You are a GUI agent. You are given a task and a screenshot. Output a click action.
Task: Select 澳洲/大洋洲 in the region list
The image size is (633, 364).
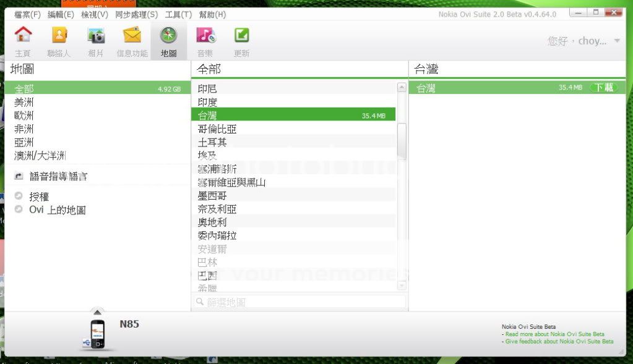pyautogui.click(x=97, y=155)
